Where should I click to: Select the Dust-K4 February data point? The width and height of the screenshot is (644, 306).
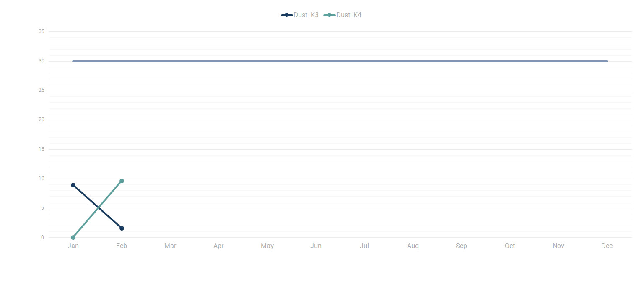tap(122, 181)
